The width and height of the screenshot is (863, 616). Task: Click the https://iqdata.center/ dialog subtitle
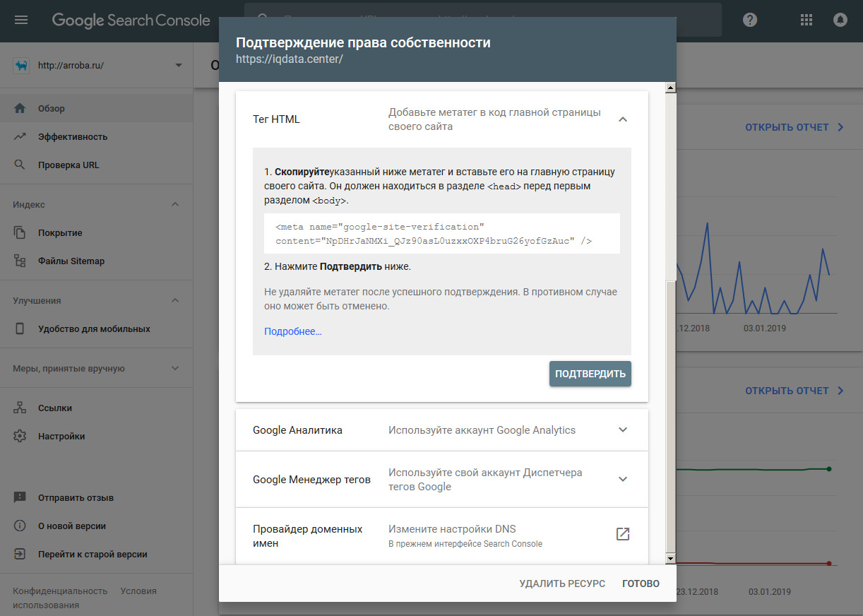coord(290,59)
